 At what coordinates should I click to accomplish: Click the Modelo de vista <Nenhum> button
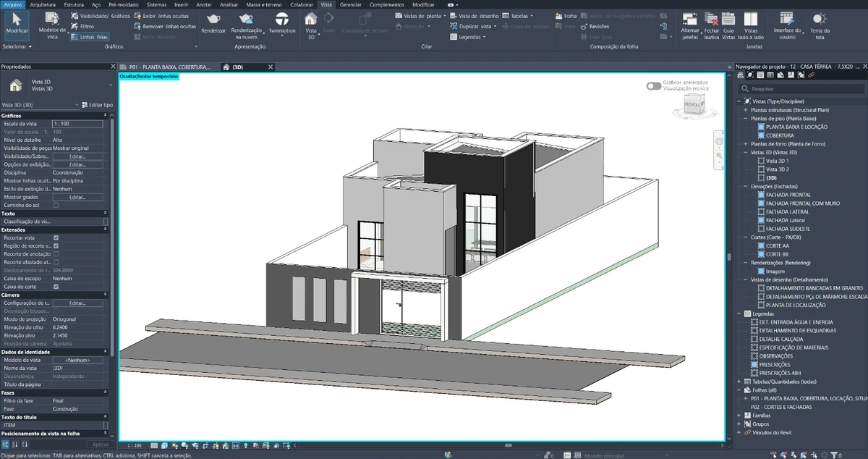click(77, 360)
